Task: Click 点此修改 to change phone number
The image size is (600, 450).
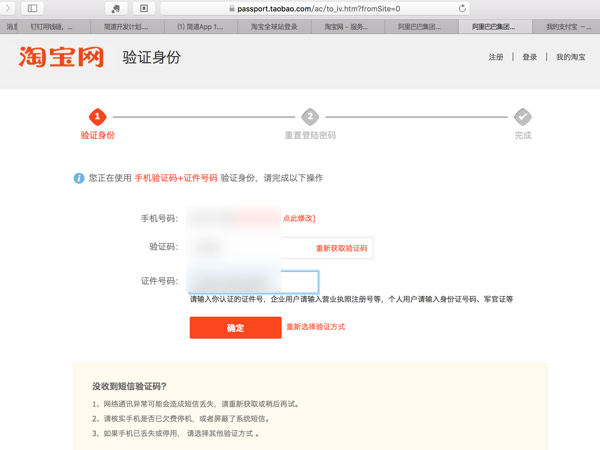Action: (298, 218)
